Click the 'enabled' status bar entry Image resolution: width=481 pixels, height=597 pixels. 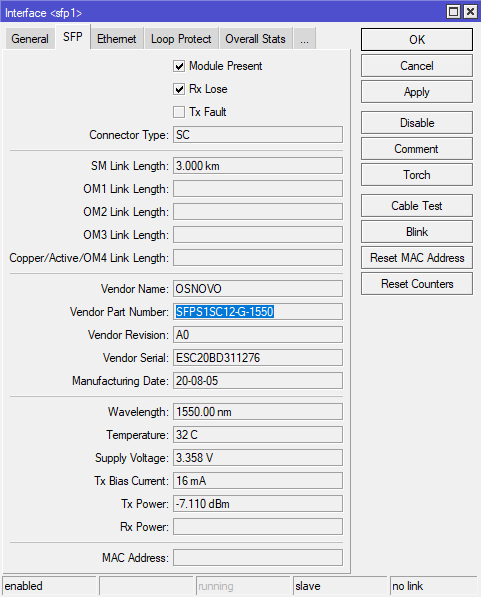[50, 586]
